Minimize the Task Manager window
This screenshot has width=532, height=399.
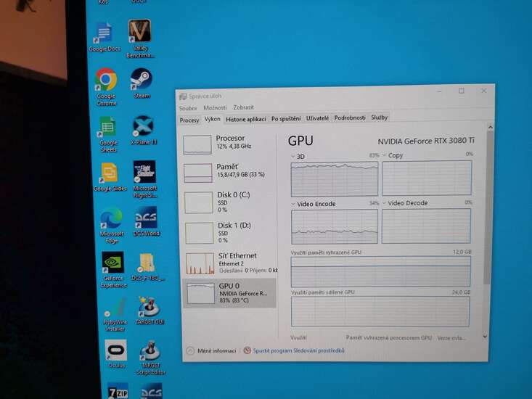tap(439, 91)
